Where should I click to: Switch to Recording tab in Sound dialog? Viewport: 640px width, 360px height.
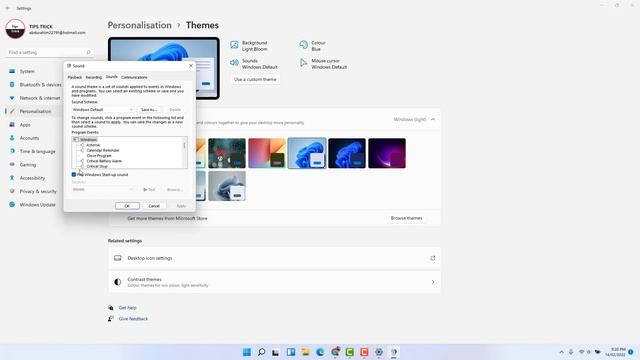[93, 77]
